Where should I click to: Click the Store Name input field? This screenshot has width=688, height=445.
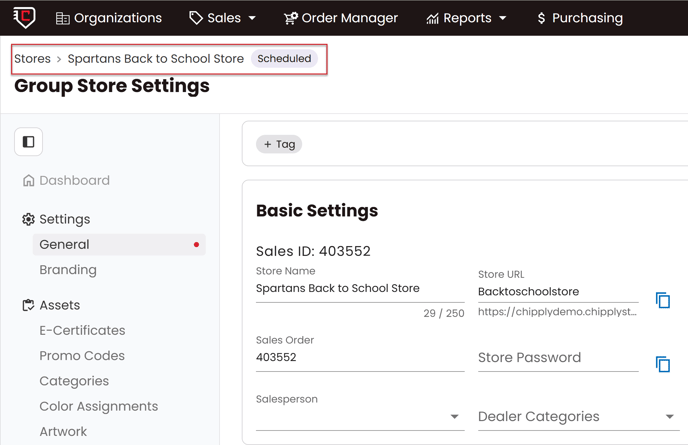[359, 289]
